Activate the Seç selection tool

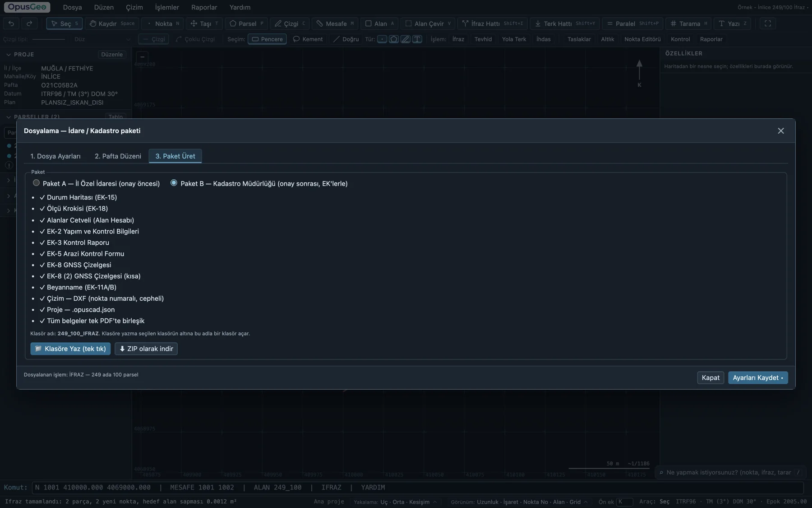[x=65, y=23]
